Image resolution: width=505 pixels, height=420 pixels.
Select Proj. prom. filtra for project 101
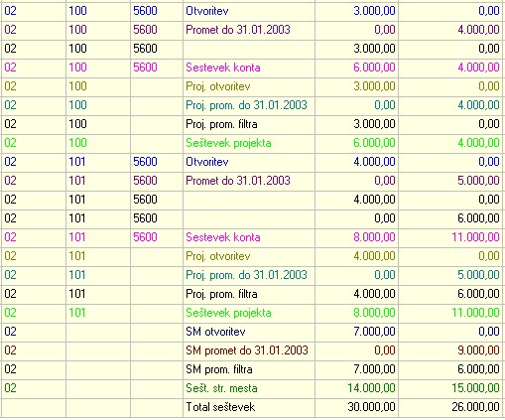pyautogui.click(x=221, y=294)
